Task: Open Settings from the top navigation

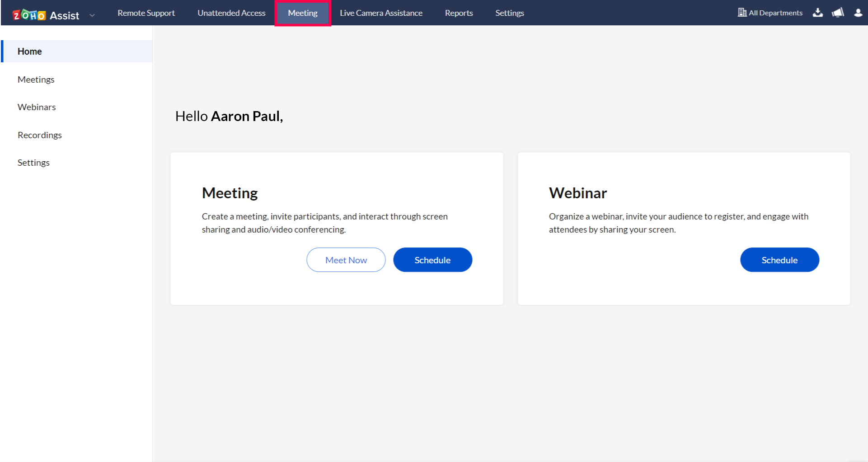Action: (510, 13)
